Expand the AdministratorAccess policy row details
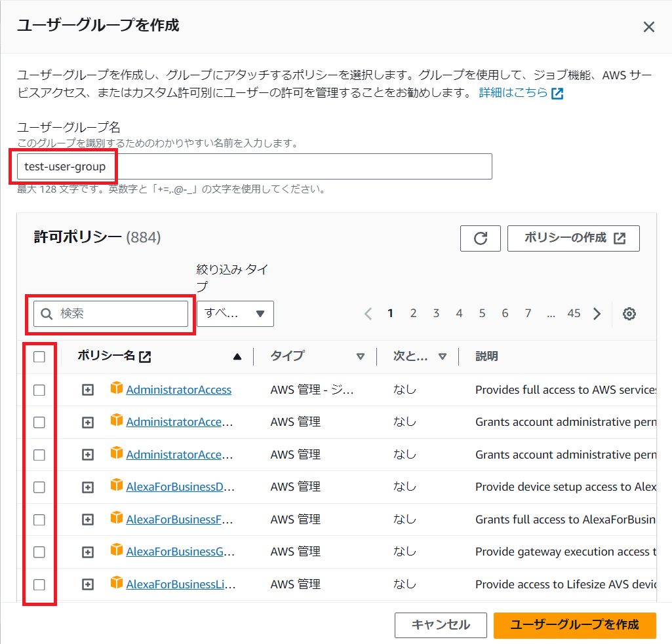The image size is (672, 644). click(x=88, y=390)
